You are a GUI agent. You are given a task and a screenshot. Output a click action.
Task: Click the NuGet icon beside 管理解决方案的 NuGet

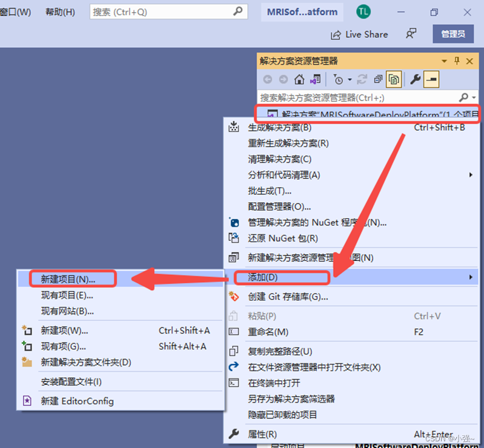(234, 222)
